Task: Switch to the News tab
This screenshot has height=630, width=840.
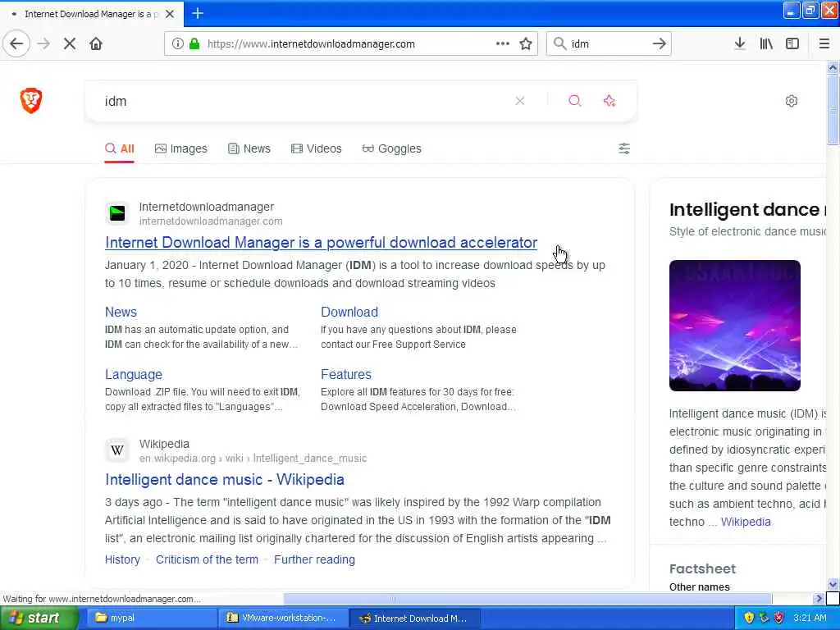Action: click(249, 148)
